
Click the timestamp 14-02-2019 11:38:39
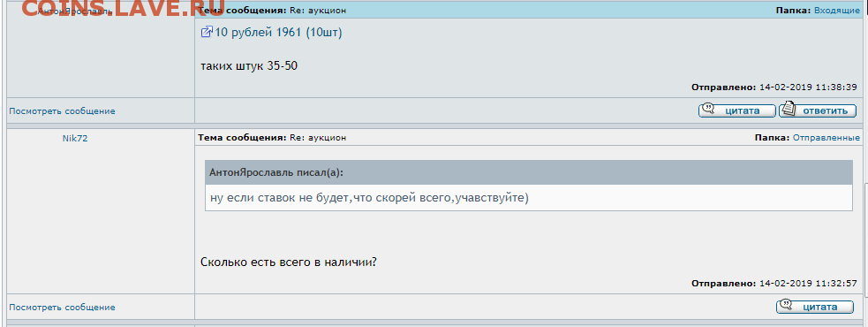pos(808,87)
